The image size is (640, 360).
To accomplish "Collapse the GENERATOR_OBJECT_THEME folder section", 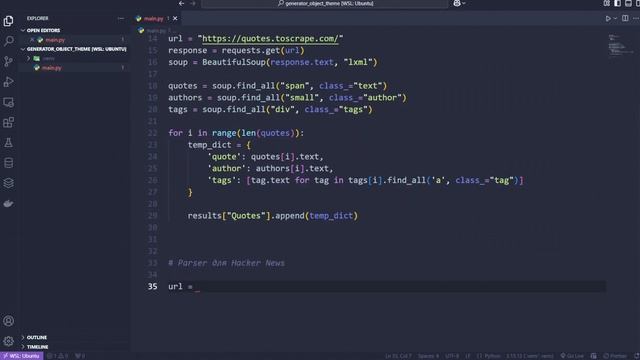I will click(x=23, y=49).
